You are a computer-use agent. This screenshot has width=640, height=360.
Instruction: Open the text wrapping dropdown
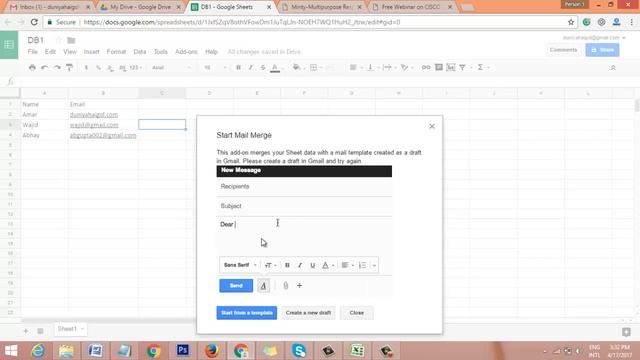point(389,67)
